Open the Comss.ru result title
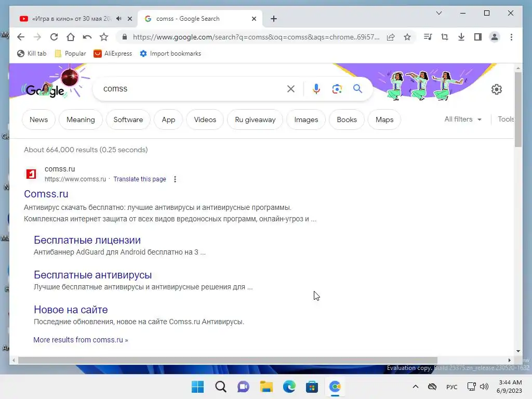 tap(46, 194)
